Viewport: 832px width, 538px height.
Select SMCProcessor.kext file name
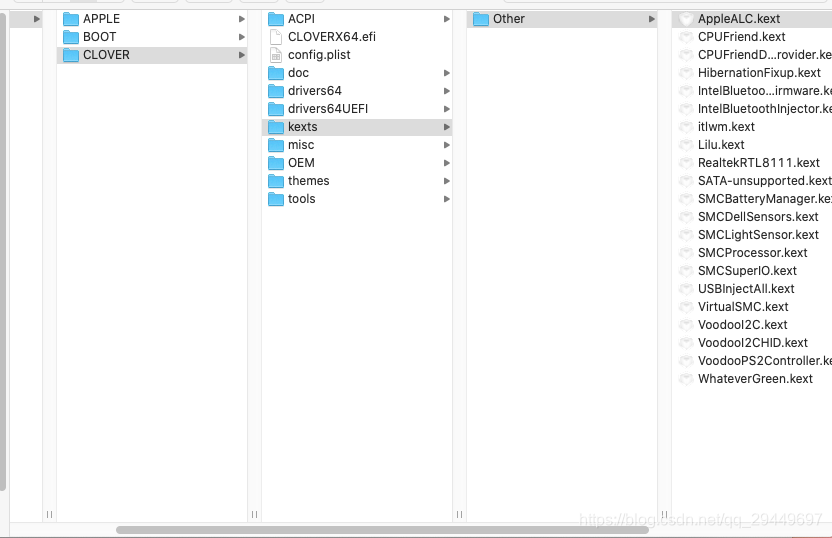click(752, 253)
